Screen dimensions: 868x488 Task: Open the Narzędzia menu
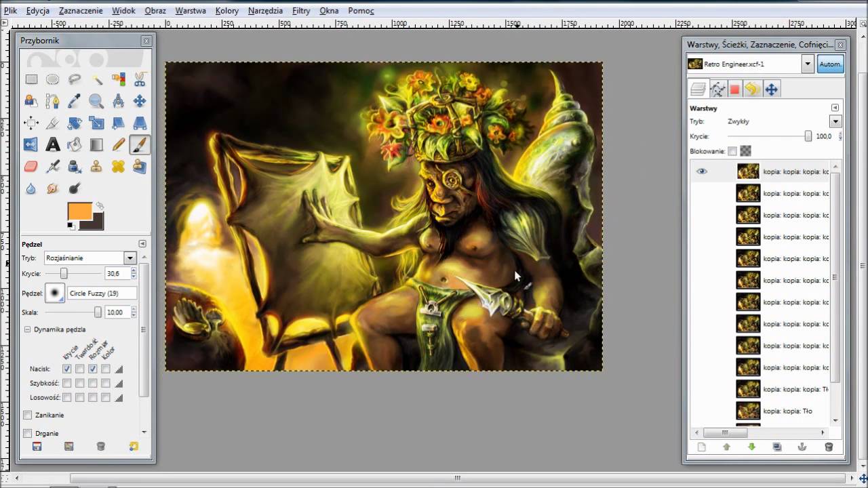pyautogui.click(x=265, y=11)
